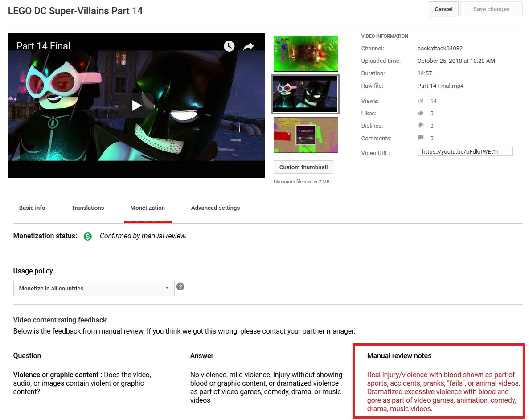Click the green monetization dollar icon
The image size is (529, 420).
click(88, 237)
